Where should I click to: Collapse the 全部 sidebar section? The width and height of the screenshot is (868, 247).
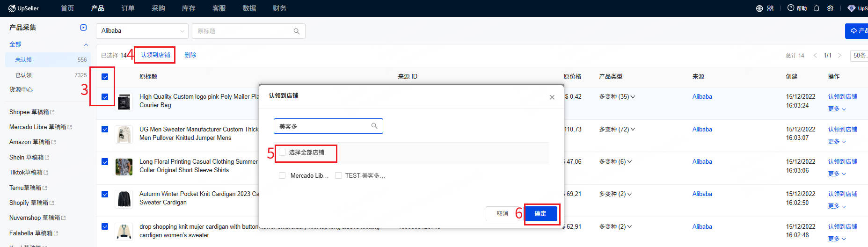pos(86,44)
